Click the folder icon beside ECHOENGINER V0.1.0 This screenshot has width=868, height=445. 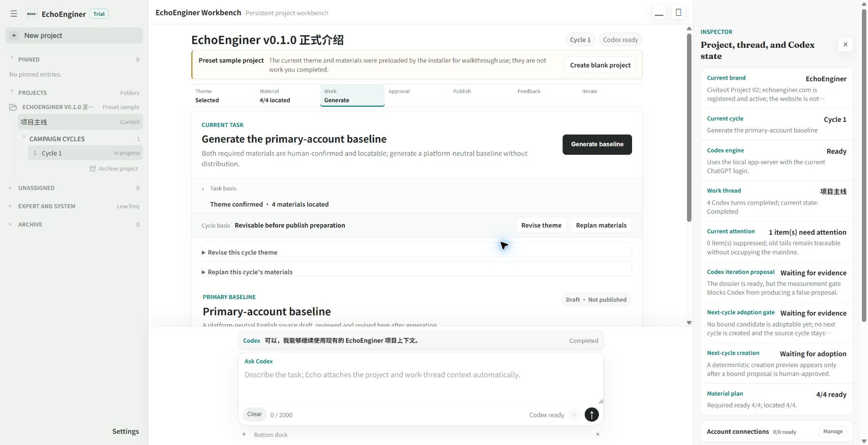coord(13,107)
